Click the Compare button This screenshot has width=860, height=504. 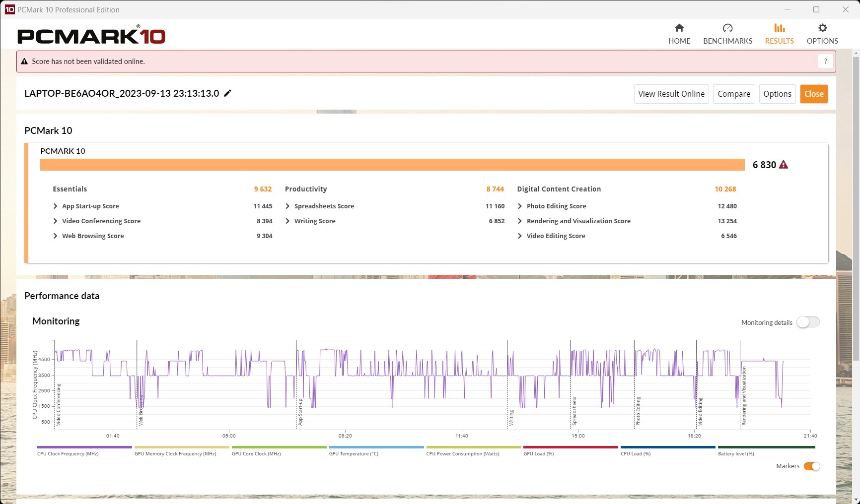pos(734,94)
